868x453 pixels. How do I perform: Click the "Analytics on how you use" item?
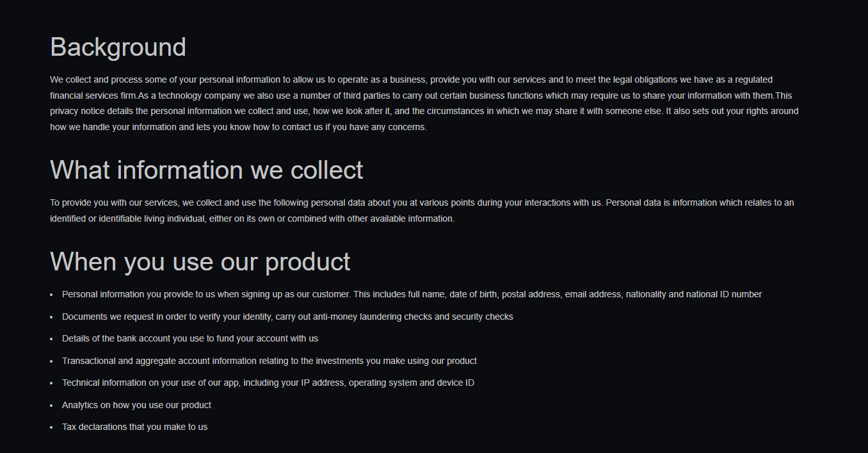(x=136, y=406)
